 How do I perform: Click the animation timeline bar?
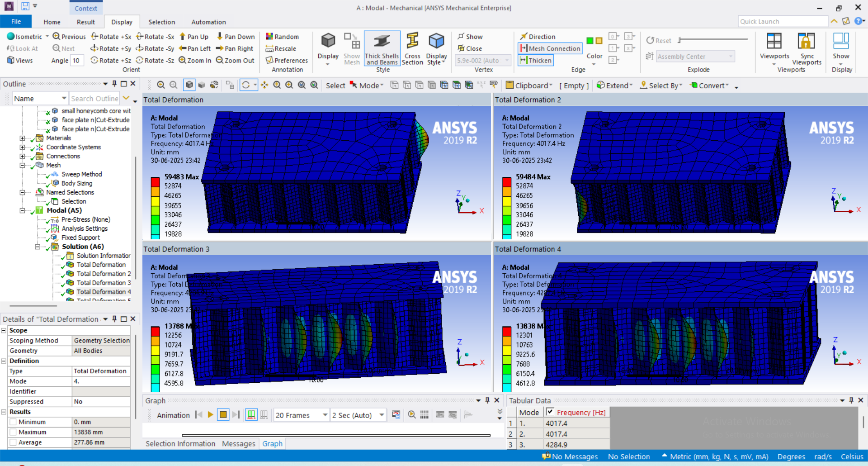tap(336, 435)
